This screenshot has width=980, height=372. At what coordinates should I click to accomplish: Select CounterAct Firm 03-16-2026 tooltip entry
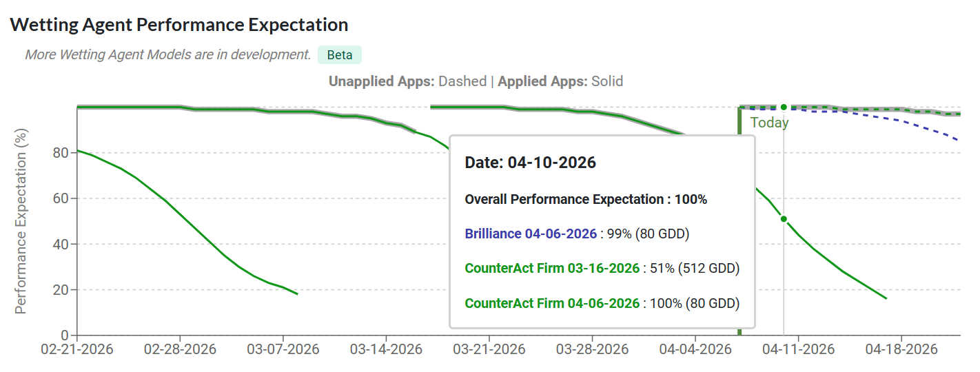[x=552, y=268]
